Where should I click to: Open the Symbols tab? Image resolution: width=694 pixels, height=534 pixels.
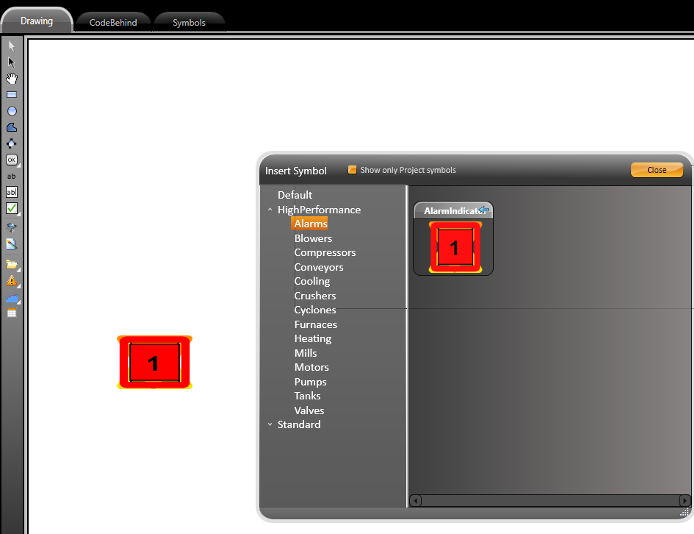click(189, 22)
